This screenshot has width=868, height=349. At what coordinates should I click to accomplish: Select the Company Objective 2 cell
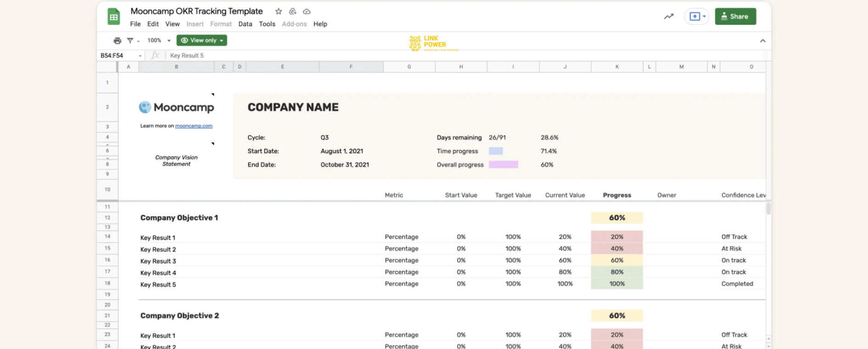click(x=180, y=315)
